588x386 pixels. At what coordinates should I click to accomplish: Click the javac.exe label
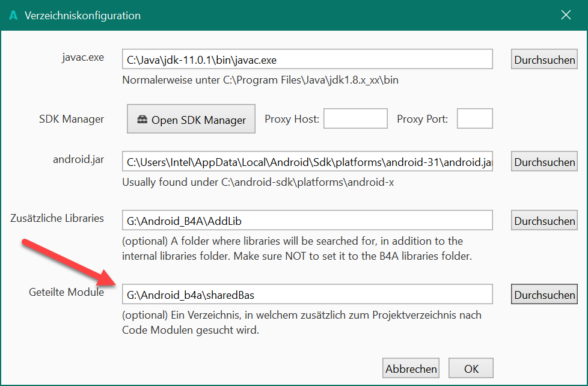[x=83, y=58]
